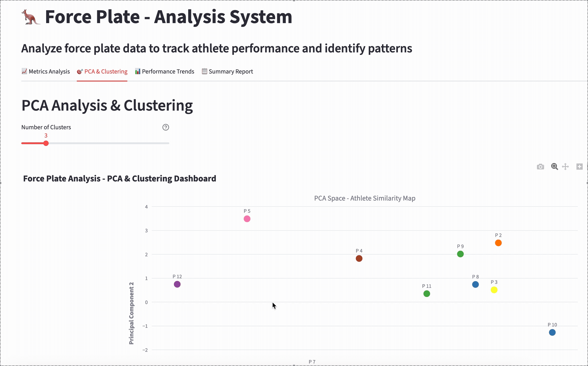Click the kangaroo logo icon
Viewport: 588px width, 366px height.
tap(31, 17)
